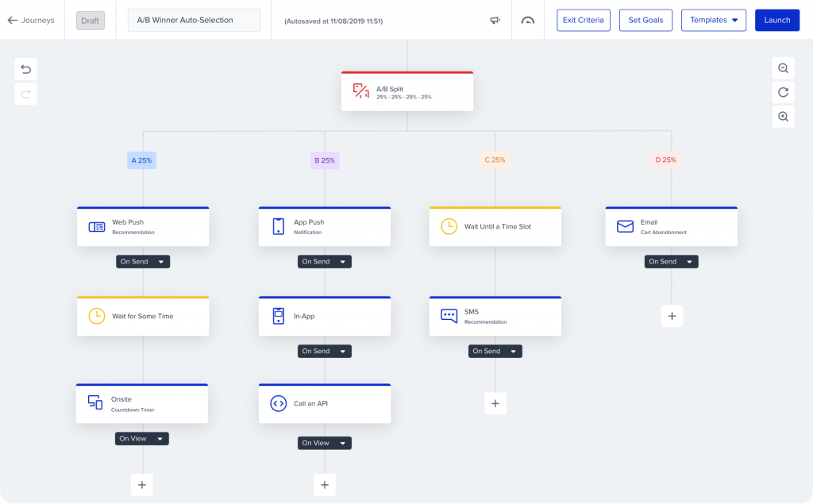The width and height of the screenshot is (813, 504).
Task: Open the megaphone announcement icon in top bar
Action: click(x=495, y=20)
